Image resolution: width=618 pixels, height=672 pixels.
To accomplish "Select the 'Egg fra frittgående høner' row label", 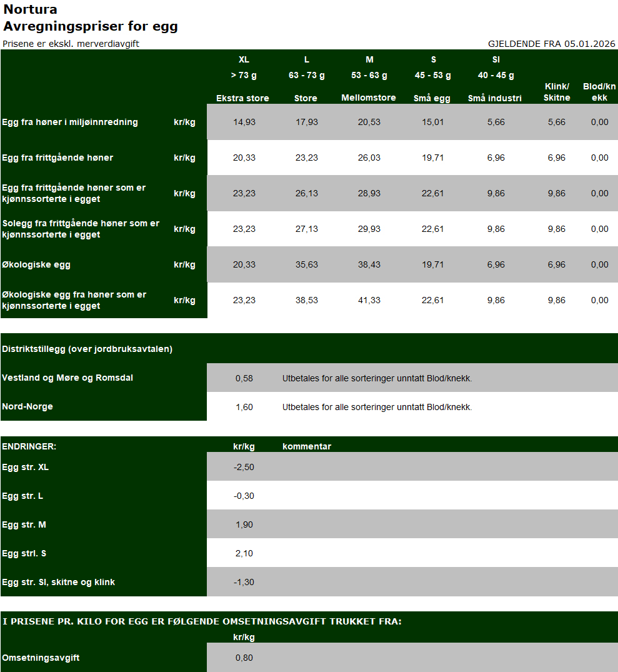I will coord(57,158).
